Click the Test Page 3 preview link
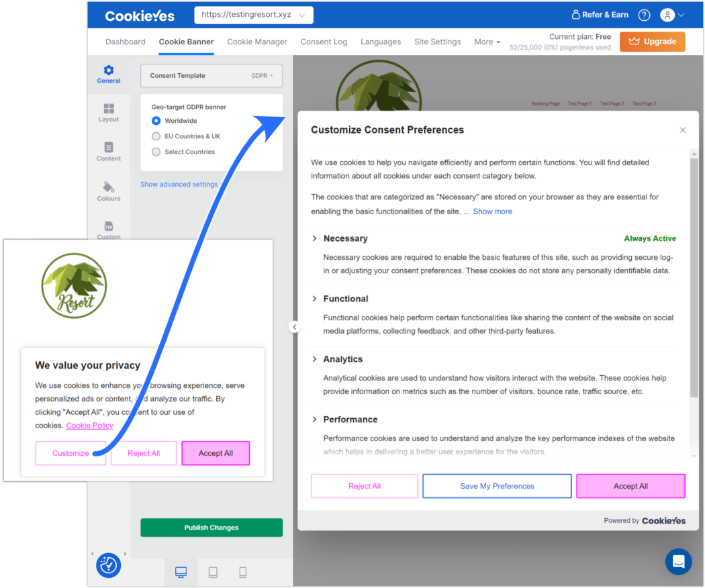Viewport: 705px width, 588px height. (644, 104)
